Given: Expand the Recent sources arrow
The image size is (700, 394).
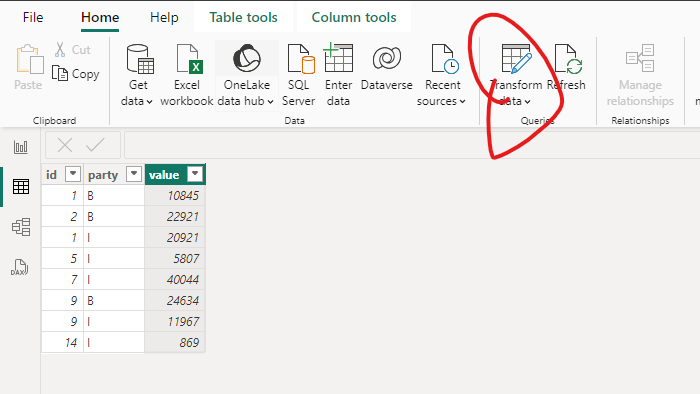Looking at the screenshot, I should 462,102.
